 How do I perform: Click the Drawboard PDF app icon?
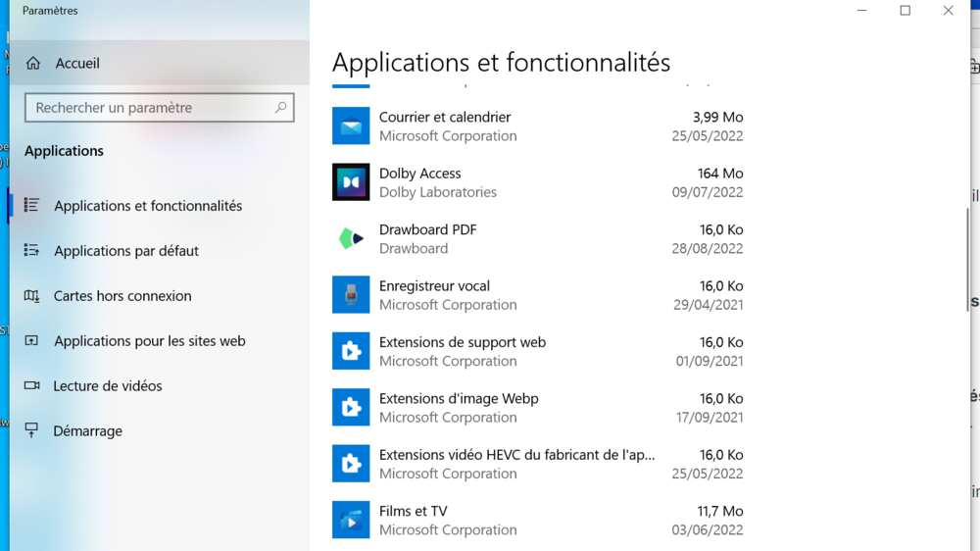(x=351, y=238)
